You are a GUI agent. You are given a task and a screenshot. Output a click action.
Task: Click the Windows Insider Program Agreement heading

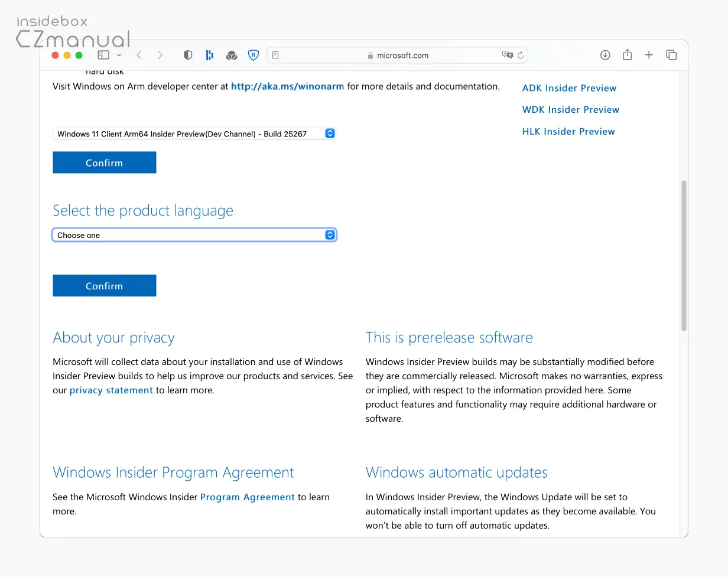(x=173, y=472)
